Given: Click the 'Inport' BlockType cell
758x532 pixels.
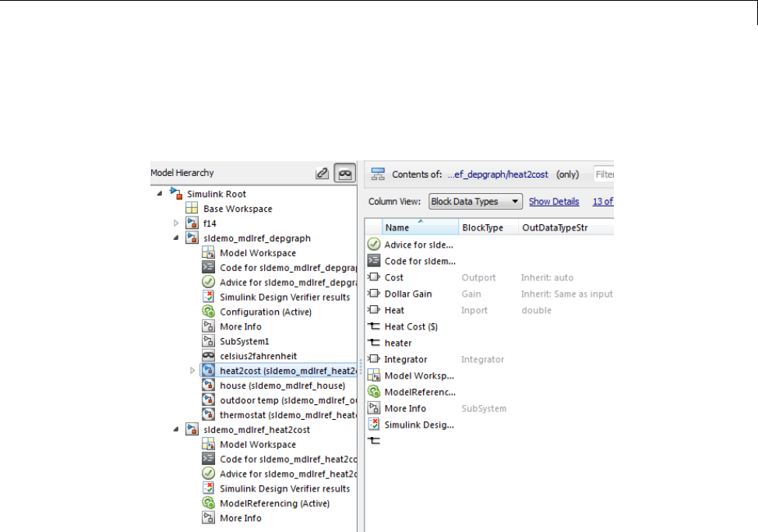Looking at the screenshot, I should click(x=474, y=310).
